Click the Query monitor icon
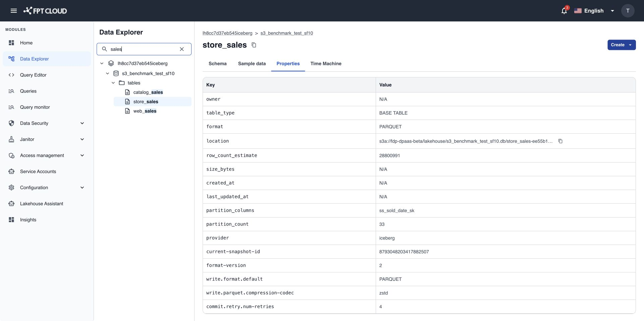This screenshot has width=644, height=321. click(11, 107)
